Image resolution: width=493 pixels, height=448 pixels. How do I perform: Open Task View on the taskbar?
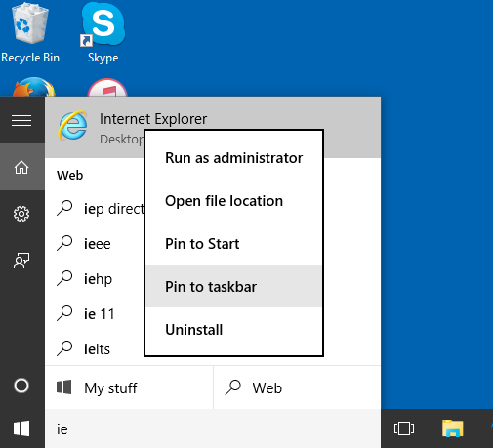pyautogui.click(x=404, y=428)
